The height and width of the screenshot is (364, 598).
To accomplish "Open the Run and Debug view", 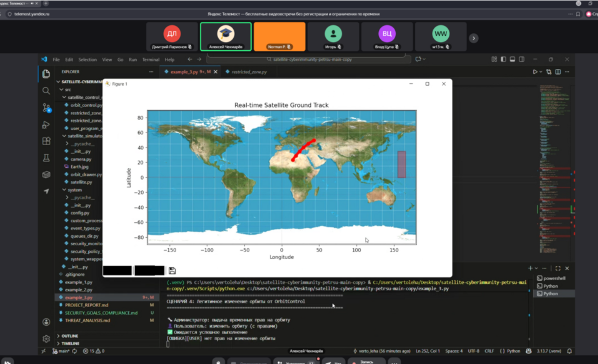I will [46, 125].
